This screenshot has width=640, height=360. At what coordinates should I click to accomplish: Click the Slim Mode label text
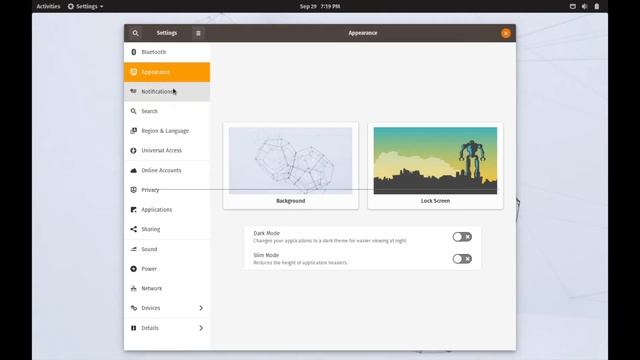coord(266,255)
